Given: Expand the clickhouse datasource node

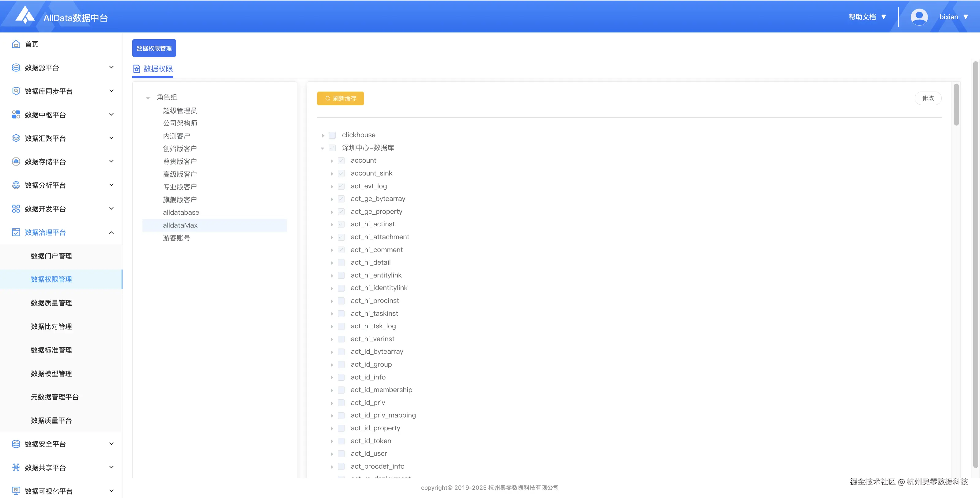Looking at the screenshot, I should tap(323, 135).
